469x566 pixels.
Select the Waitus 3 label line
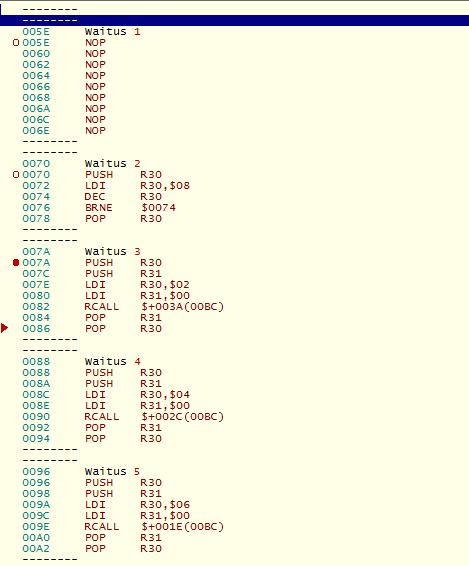click(x=234, y=251)
